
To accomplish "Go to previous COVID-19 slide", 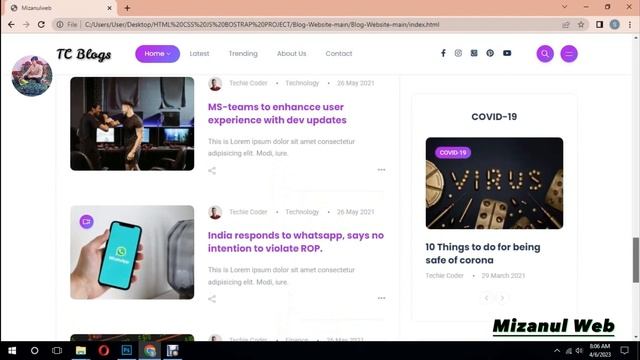I will 486,298.
